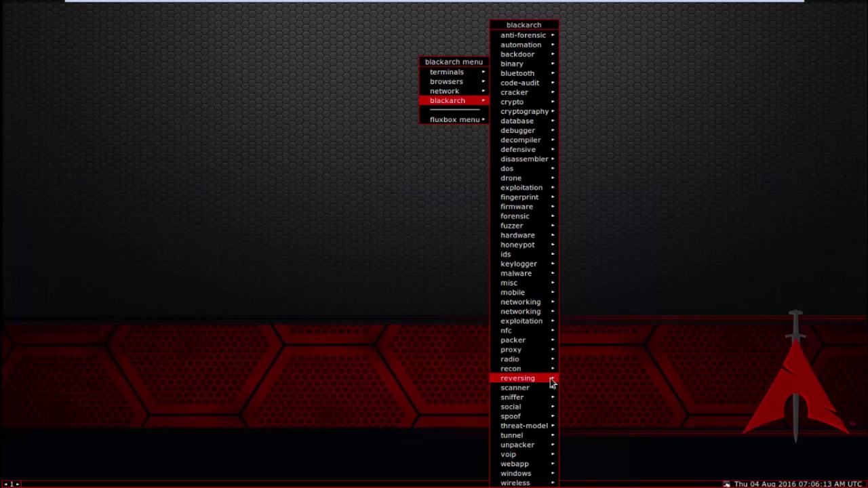Click the blackarch submenu title header
This screenshot has width=868, height=488.
point(524,25)
